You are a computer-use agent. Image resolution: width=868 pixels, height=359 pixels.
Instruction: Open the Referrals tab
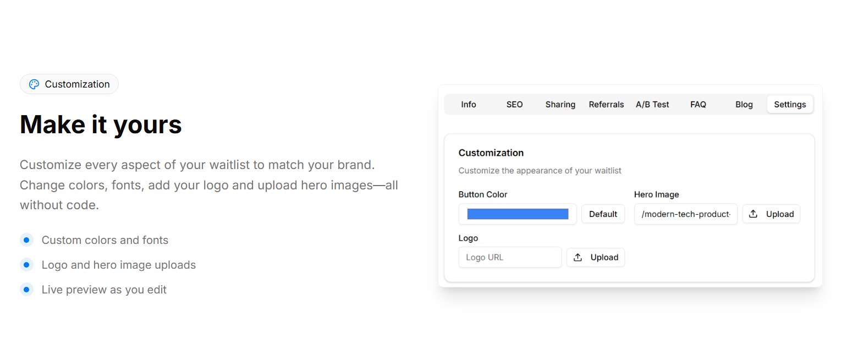(606, 104)
